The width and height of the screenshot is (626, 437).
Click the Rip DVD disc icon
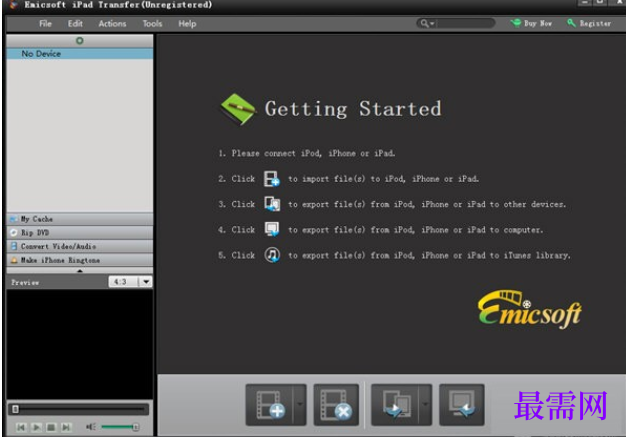14,232
